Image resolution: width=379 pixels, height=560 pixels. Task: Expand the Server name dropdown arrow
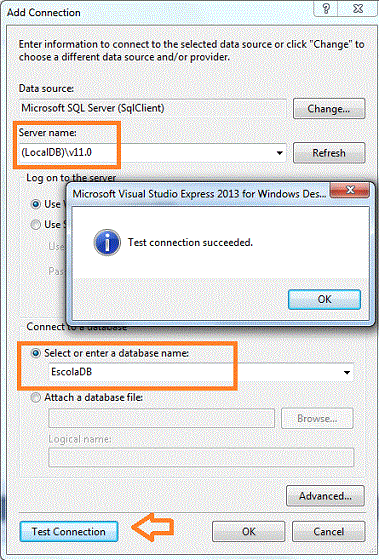(280, 153)
